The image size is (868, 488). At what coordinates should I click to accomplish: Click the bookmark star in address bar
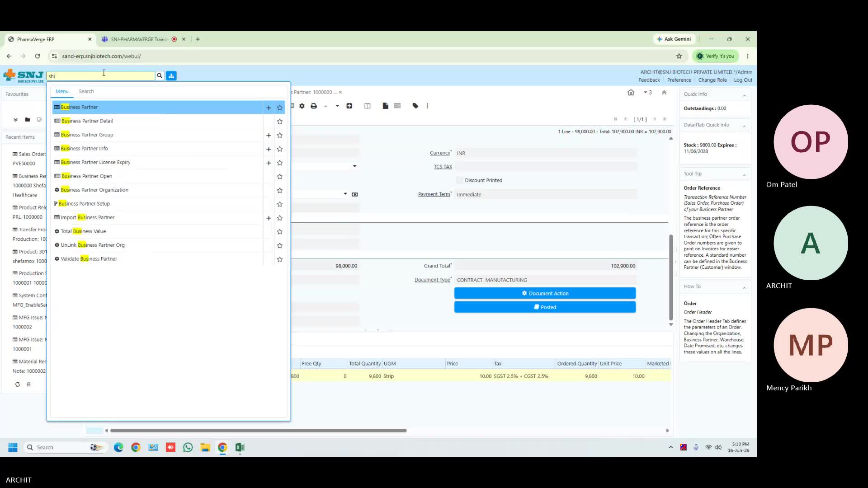pyautogui.click(x=679, y=56)
